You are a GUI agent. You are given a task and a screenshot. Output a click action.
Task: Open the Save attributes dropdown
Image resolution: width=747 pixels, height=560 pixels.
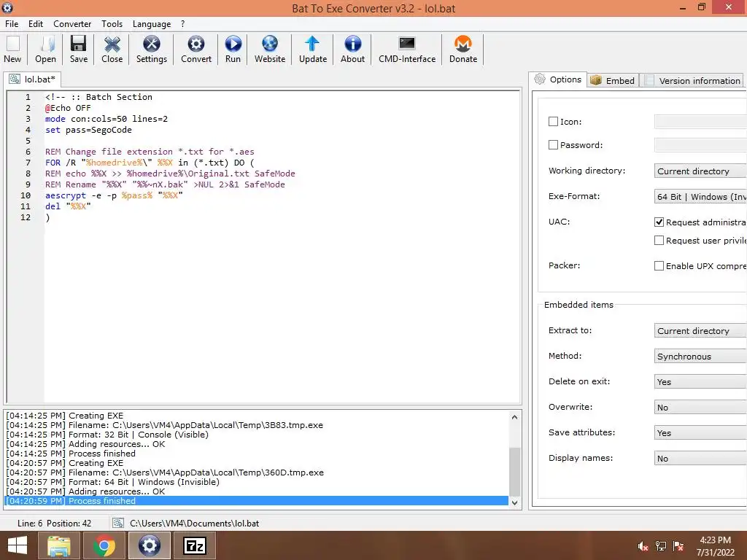tap(700, 433)
